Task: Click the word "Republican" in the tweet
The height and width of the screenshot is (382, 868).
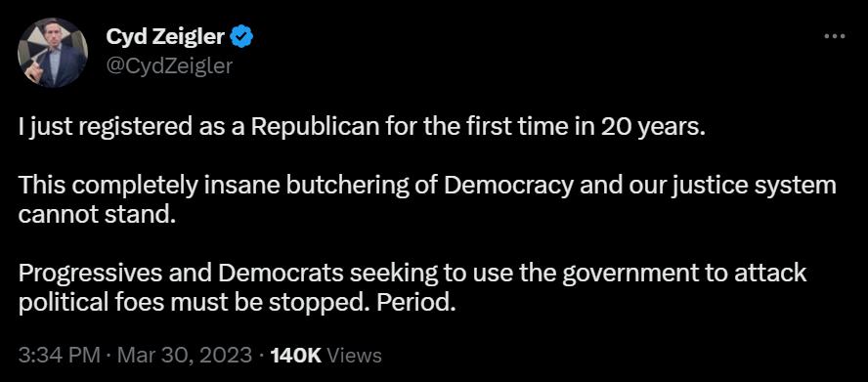Action: pyautogui.click(x=315, y=128)
